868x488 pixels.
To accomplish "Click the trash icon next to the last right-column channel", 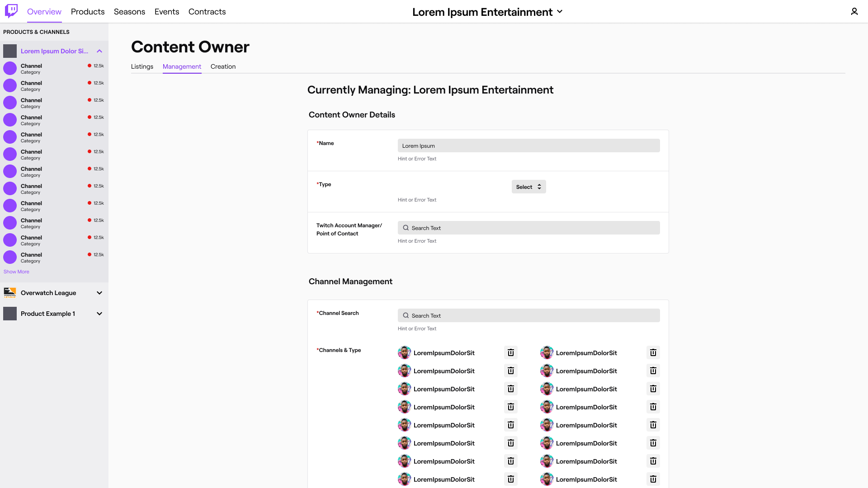I will click(x=653, y=479).
